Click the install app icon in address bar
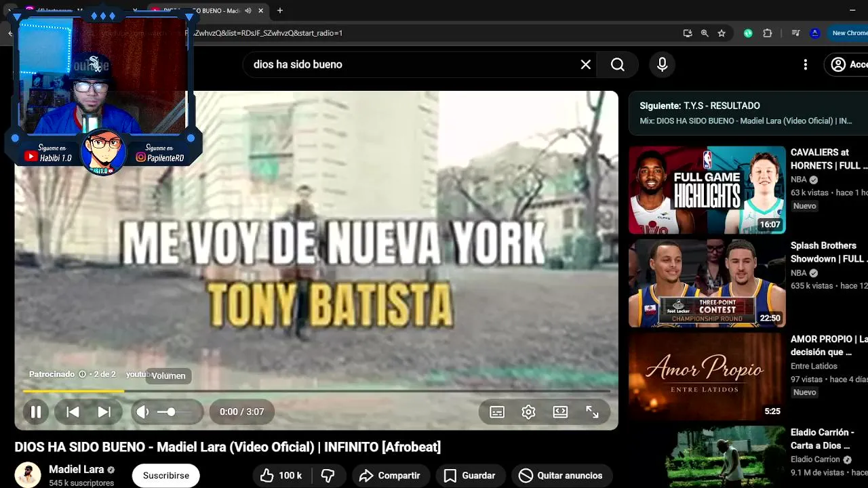Screen dimensions: 868x488 pyautogui.click(x=688, y=33)
